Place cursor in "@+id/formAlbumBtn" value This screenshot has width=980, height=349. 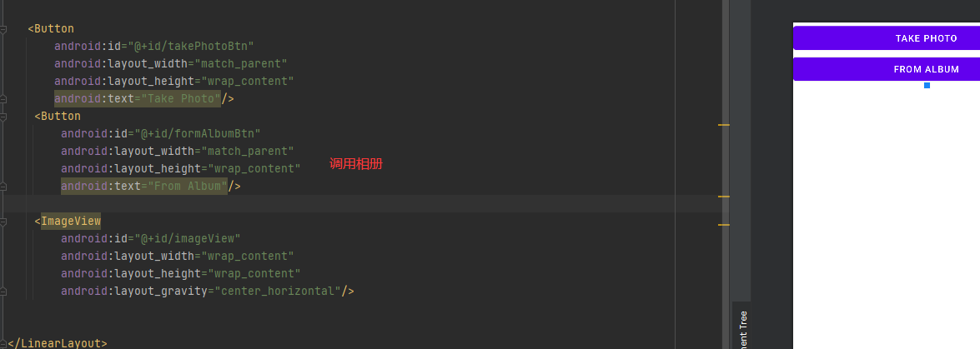(x=198, y=133)
